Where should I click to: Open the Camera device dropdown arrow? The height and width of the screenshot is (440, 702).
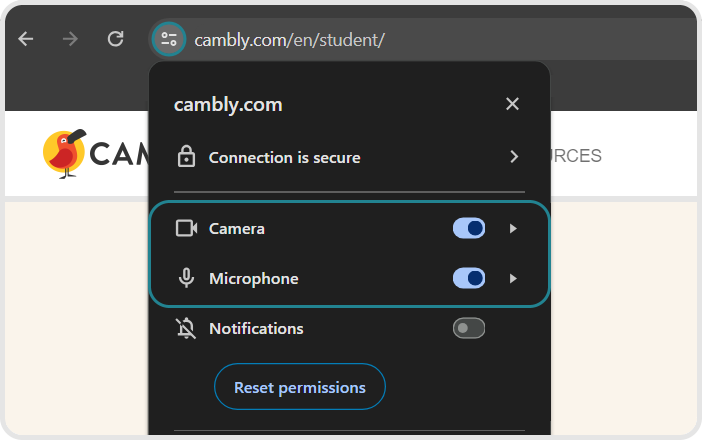tap(513, 228)
